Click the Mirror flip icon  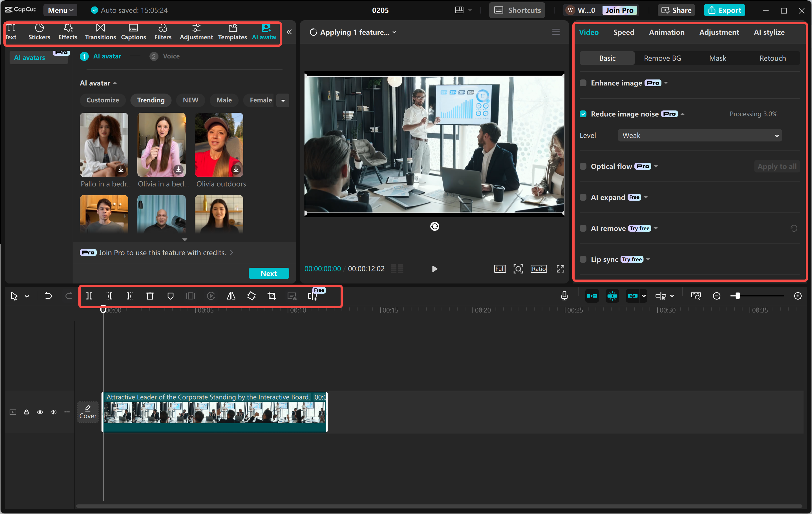(231, 296)
